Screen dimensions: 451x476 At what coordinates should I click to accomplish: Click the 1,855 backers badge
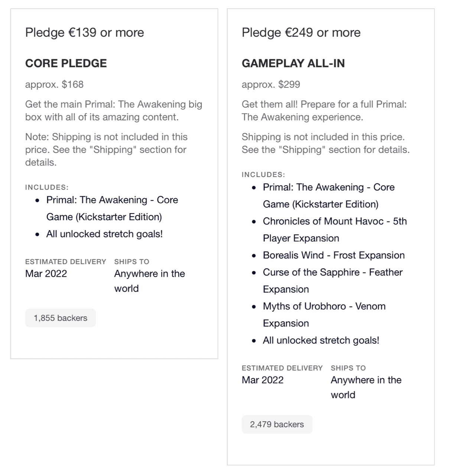[x=61, y=318]
